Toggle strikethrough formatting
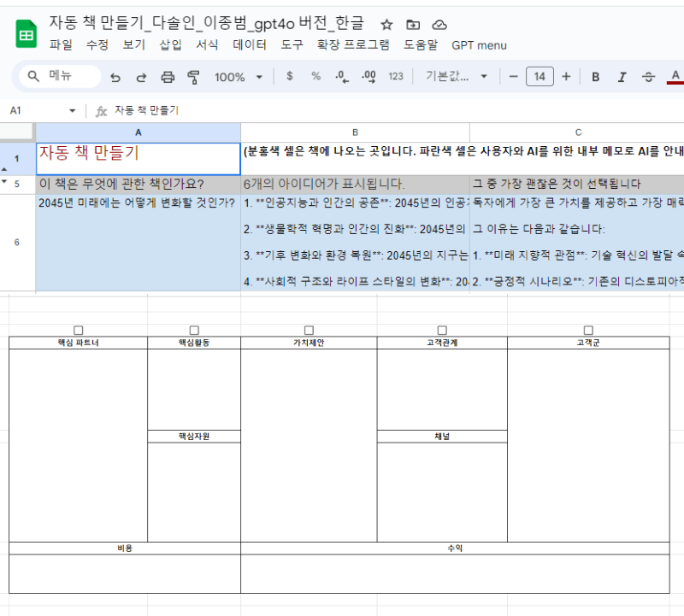684x616 pixels. [648, 77]
